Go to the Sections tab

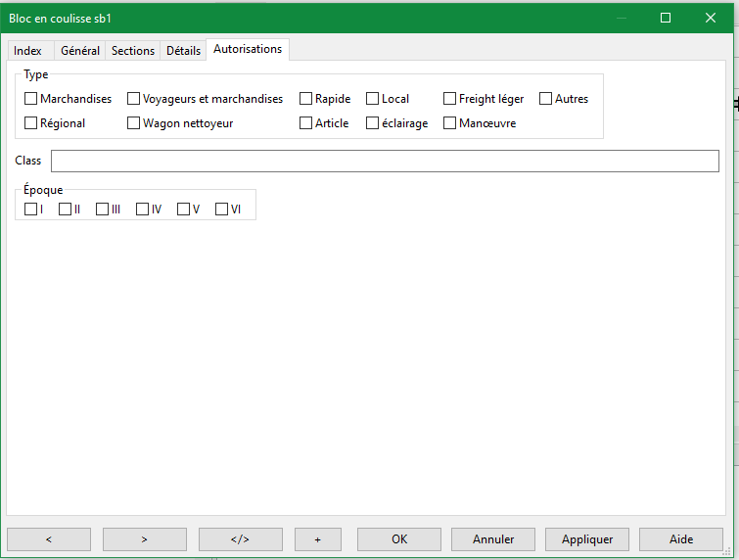point(133,51)
